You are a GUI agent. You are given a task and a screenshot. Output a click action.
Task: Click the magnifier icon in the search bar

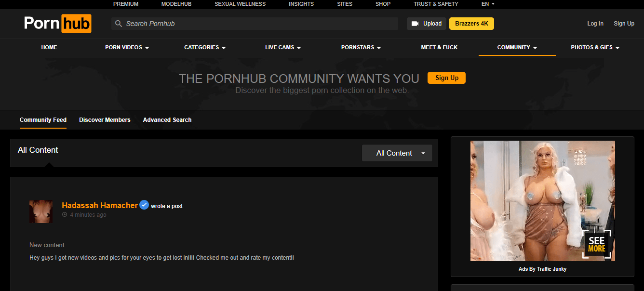(119, 24)
